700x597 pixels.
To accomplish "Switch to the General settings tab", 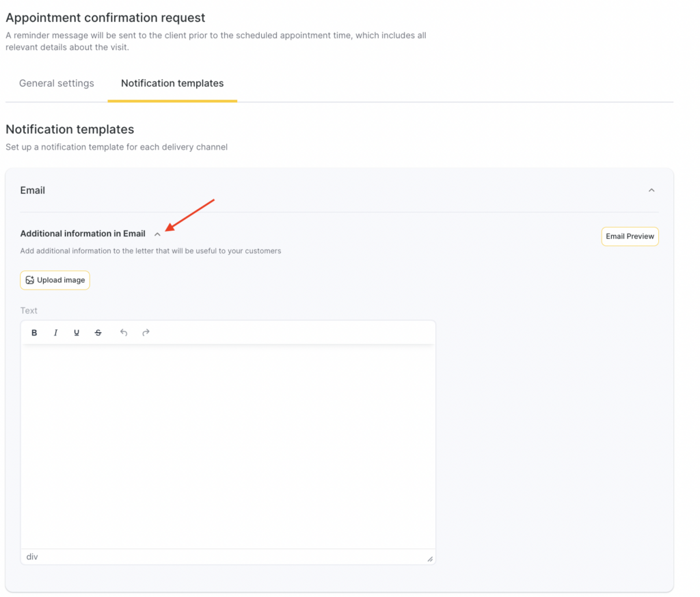I will click(x=57, y=83).
